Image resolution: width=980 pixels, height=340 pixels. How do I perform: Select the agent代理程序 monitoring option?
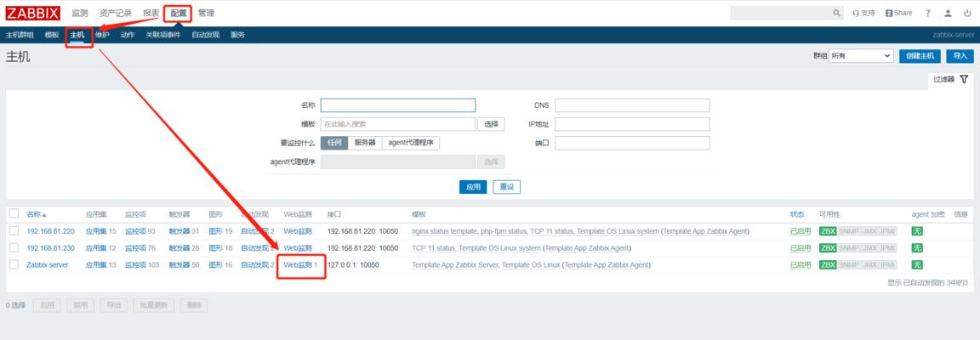(x=411, y=143)
